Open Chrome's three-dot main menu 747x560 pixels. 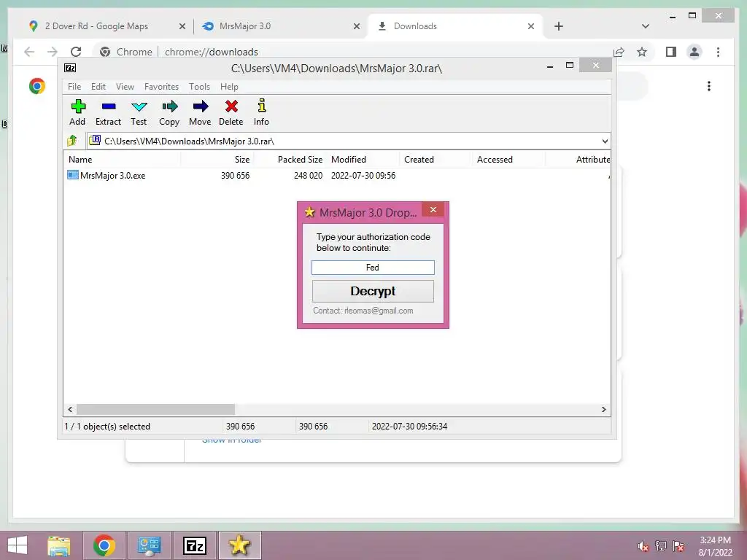pos(718,52)
